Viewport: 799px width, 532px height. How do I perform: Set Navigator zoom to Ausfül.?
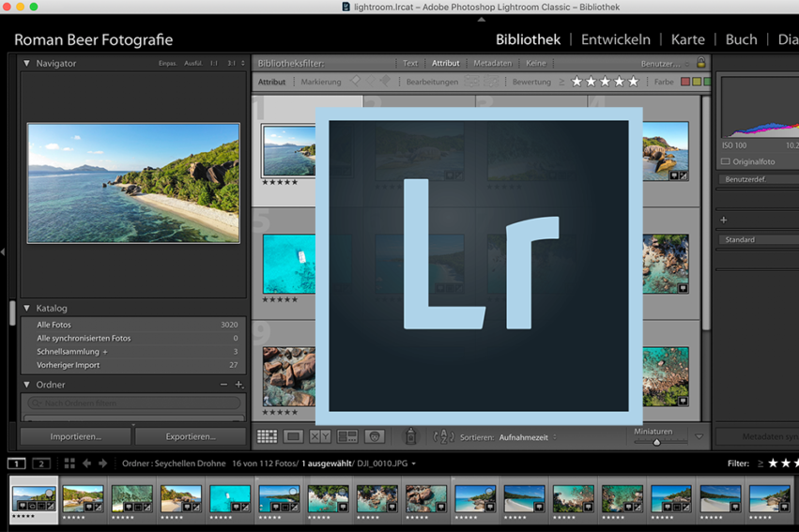(x=193, y=63)
